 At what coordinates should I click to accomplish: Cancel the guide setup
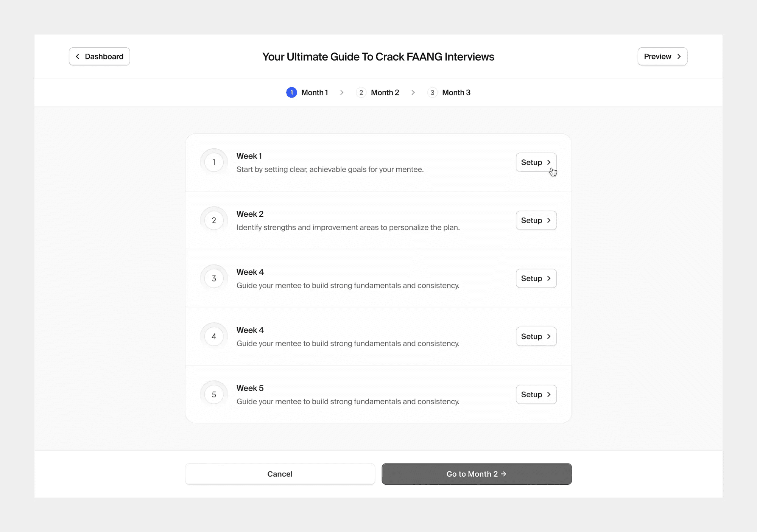click(x=280, y=474)
